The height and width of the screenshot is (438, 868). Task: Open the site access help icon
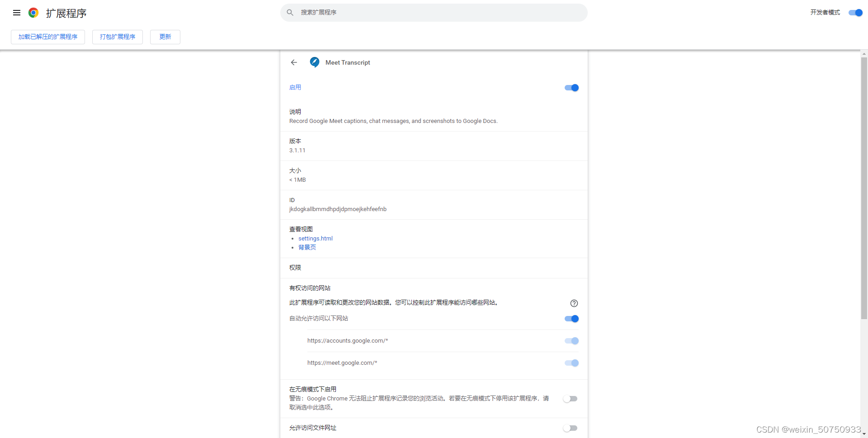(x=574, y=303)
